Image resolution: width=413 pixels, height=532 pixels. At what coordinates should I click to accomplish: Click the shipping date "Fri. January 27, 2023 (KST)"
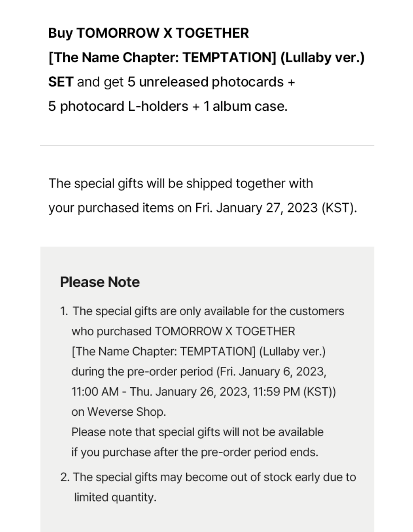(275, 208)
